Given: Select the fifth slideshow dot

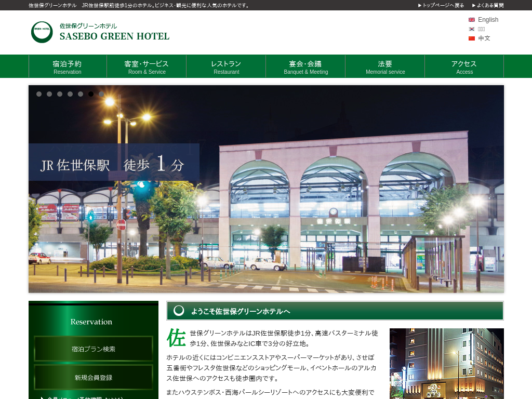Looking at the screenshot, I should pyautogui.click(x=81, y=94).
